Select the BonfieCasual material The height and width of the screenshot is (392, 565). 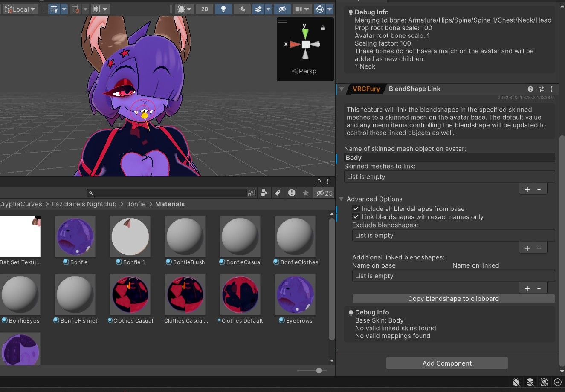(240, 236)
